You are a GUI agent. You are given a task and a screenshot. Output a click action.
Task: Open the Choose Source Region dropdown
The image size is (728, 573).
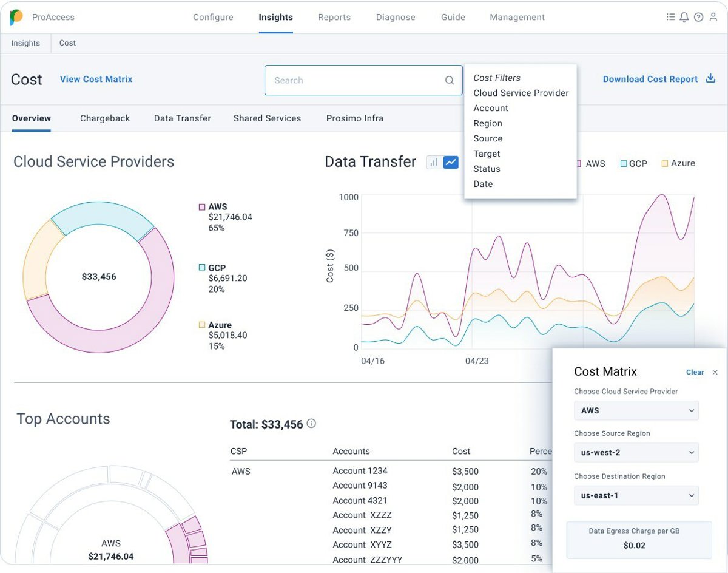click(636, 452)
